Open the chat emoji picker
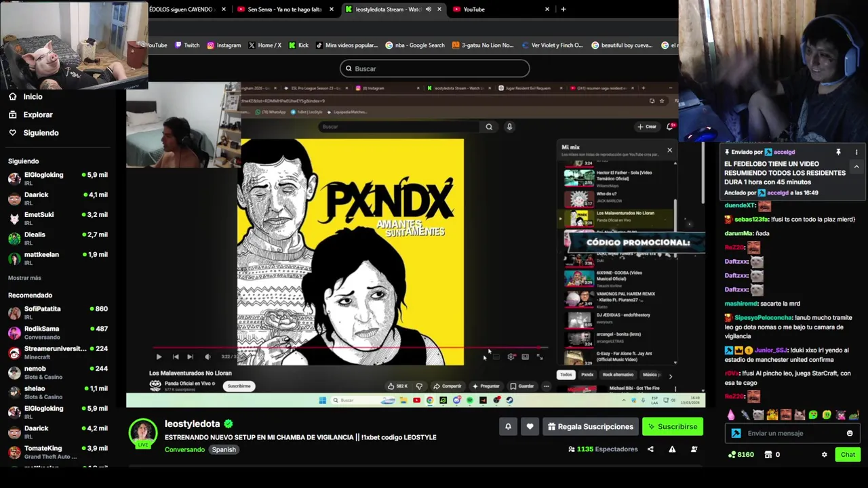 pos(850,433)
